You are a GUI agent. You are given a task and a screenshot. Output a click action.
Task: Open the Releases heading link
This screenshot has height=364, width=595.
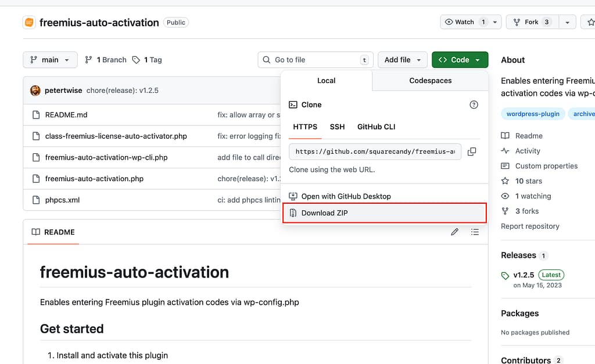tap(518, 255)
